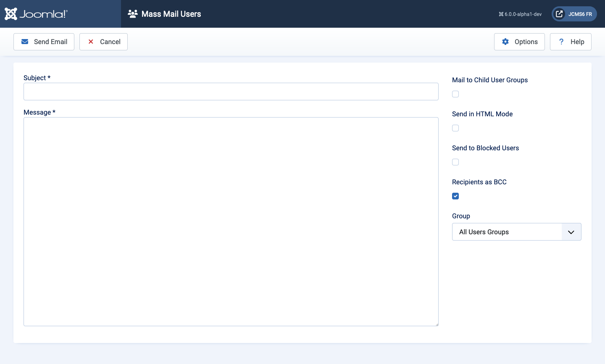Click the question mark Help icon
This screenshot has height=364, width=605.
pos(561,42)
